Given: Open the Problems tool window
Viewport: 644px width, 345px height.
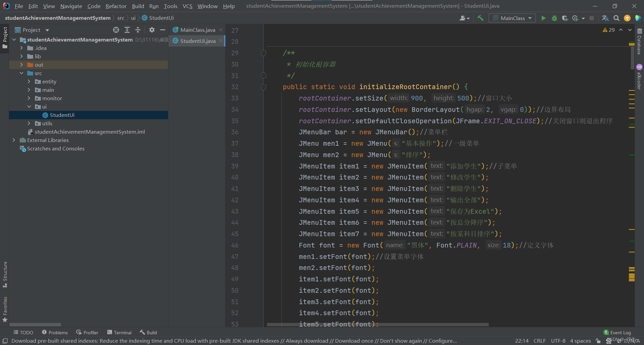Looking at the screenshot, I should pyautogui.click(x=55, y=332).
